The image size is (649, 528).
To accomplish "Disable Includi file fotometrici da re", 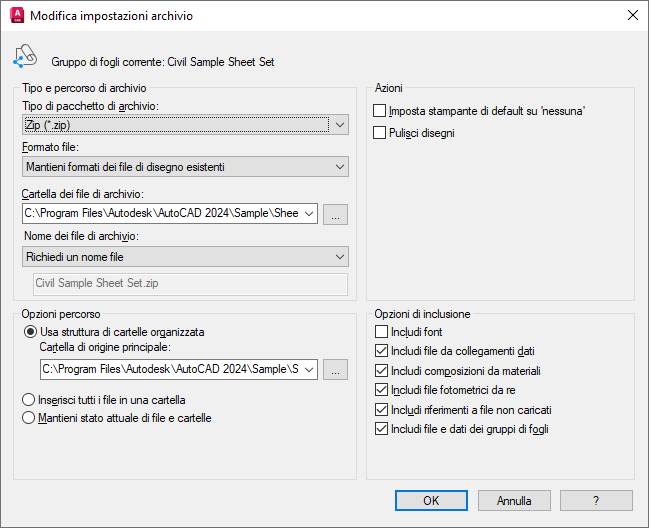I will pyautogui.click(x=380, y=390).
